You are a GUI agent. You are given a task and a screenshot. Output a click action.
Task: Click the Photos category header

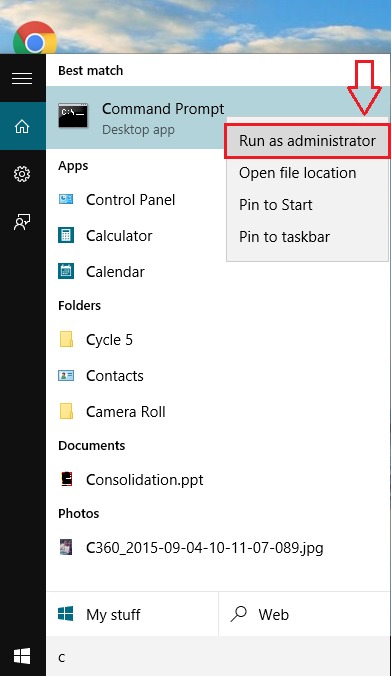tap(78, 513)
